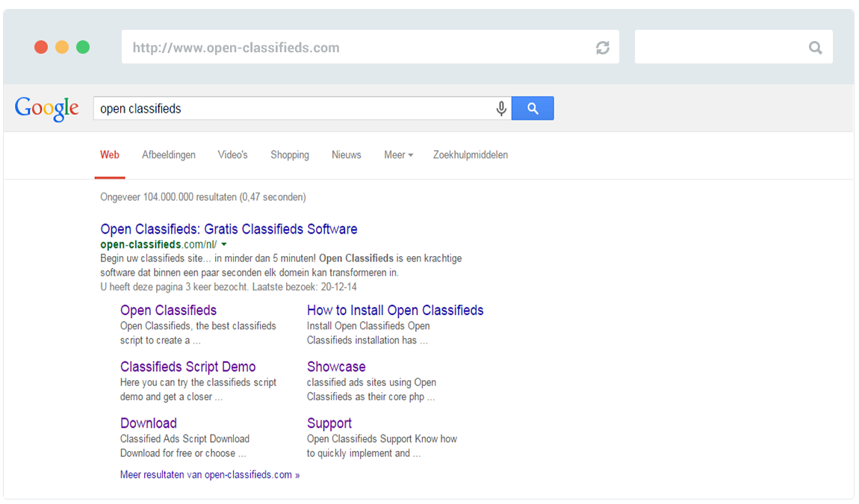
Task: Click the microphone voice search icon
Action: (x=500, y=108)
